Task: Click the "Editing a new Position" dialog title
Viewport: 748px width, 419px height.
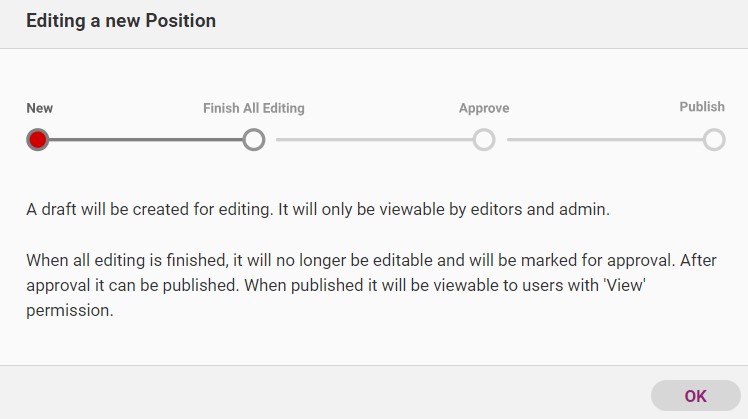Action: 121,20
